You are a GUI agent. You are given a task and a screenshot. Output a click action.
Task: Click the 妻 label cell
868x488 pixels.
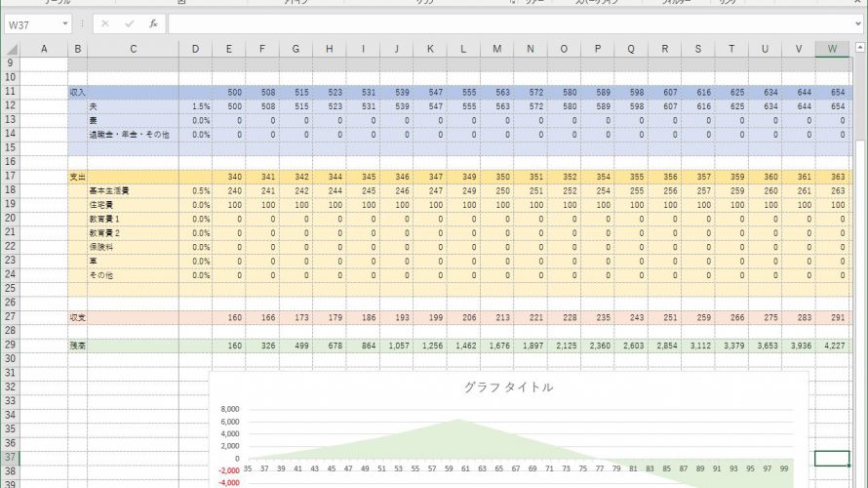(133, 121)
